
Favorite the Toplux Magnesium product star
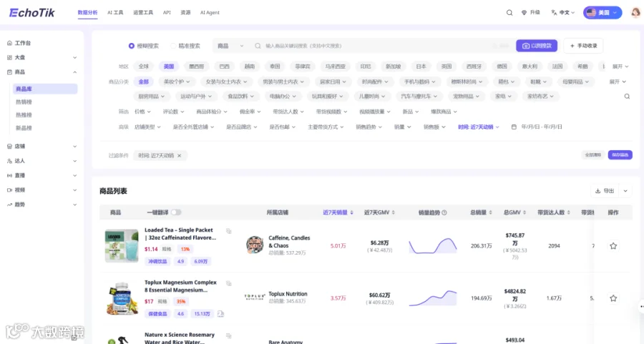pos(613,298)
